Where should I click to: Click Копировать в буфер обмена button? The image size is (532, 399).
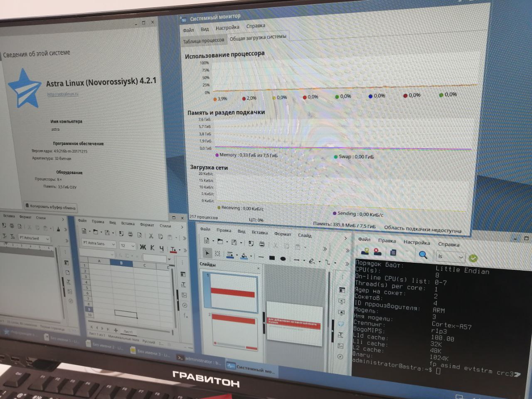point(50,206)
